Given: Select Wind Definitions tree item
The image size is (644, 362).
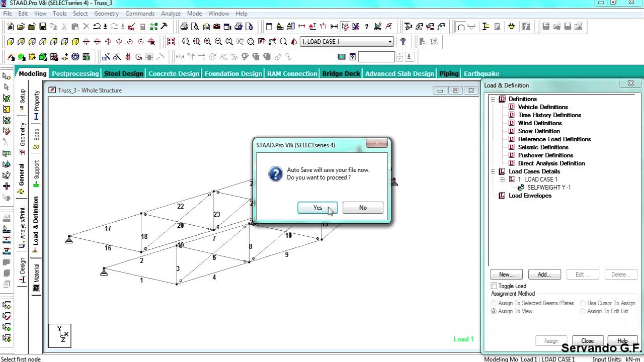Looking at the screenshot, I should [x=540, y=123].
